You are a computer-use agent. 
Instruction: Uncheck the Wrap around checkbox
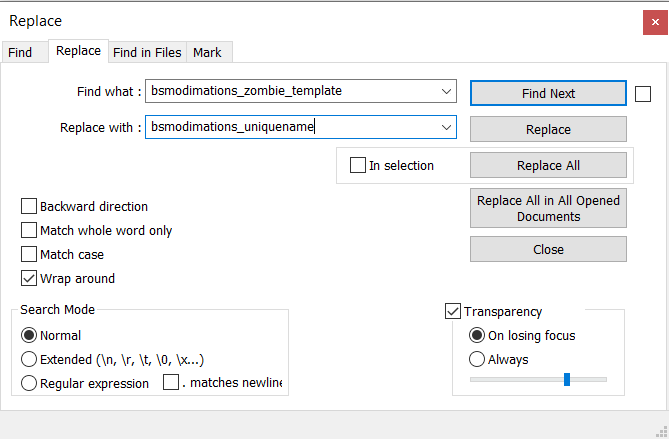click(29, 279)
